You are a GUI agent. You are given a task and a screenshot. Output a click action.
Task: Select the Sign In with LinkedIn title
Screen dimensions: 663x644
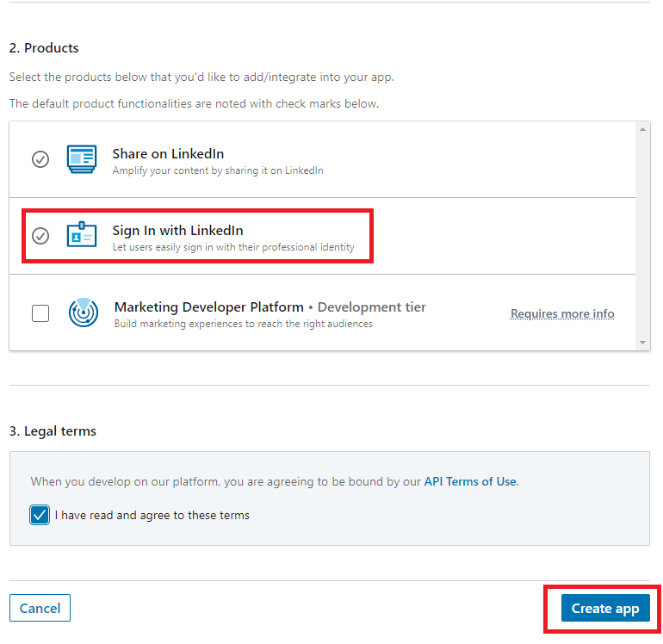[177, 231]
